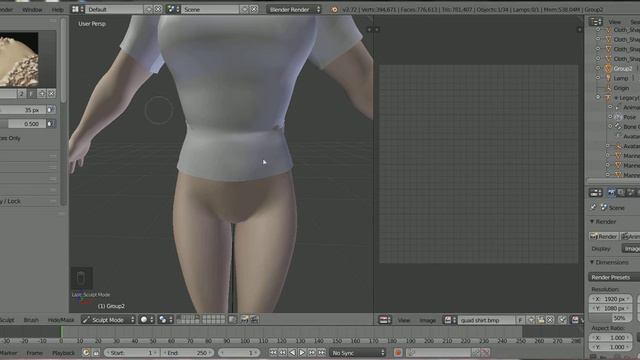This screenshot has width=640, height=360.
Task: Open the screen layout browse icon
Action: (x=78, y=9)
